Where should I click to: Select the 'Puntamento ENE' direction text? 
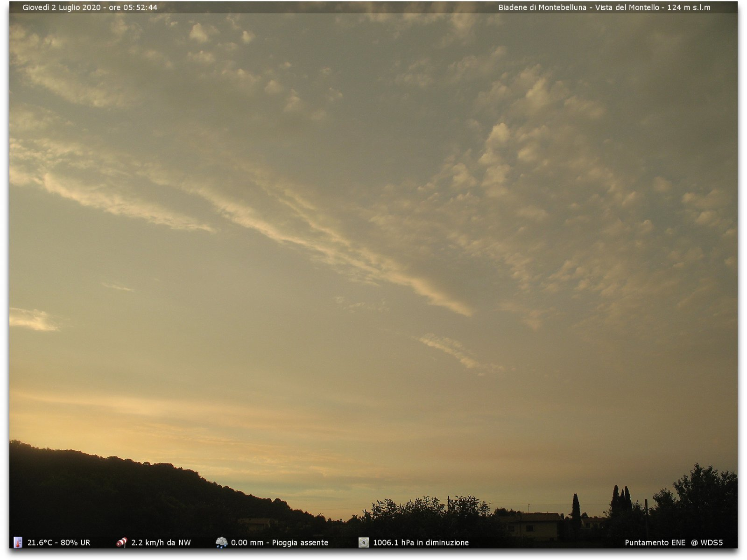655,543
